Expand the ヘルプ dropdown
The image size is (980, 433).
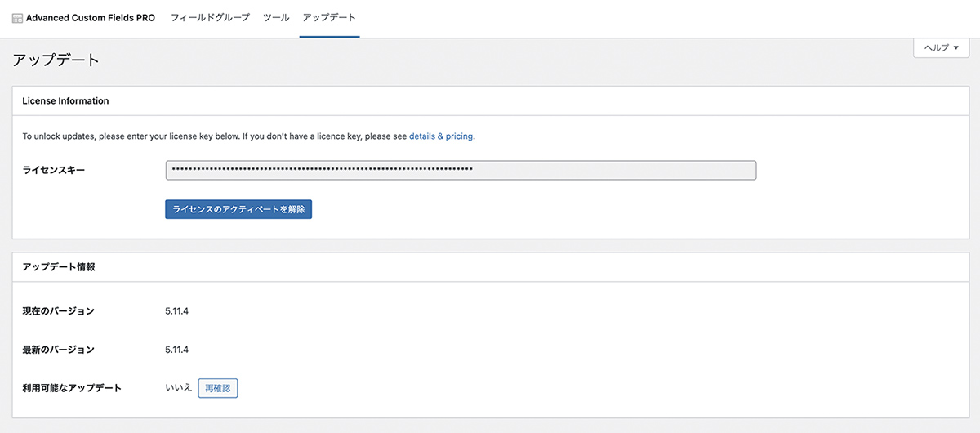click(x=942, y=47)
